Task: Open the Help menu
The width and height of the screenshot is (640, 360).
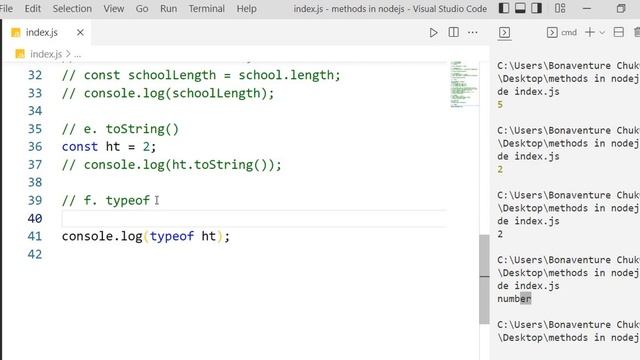Action: [246, 9]
